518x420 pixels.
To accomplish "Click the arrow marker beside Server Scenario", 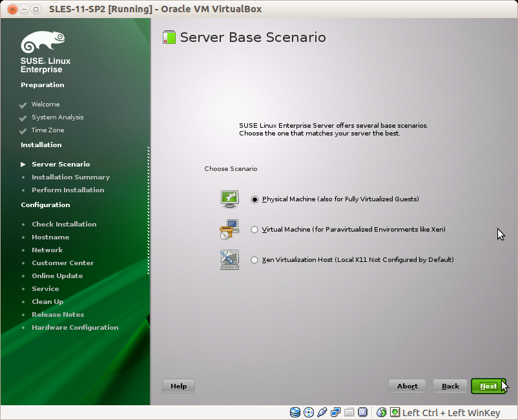I will [x=23, y=165].
